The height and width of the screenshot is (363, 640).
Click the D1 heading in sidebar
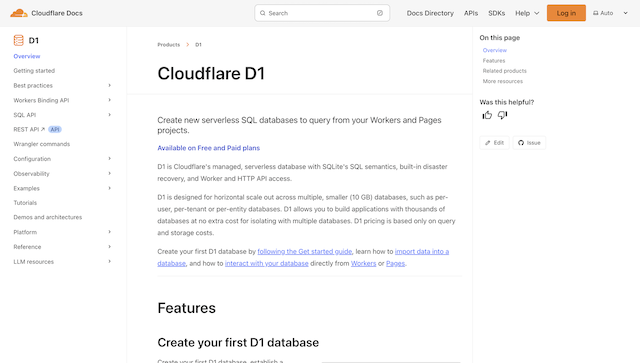pos(33,40)
